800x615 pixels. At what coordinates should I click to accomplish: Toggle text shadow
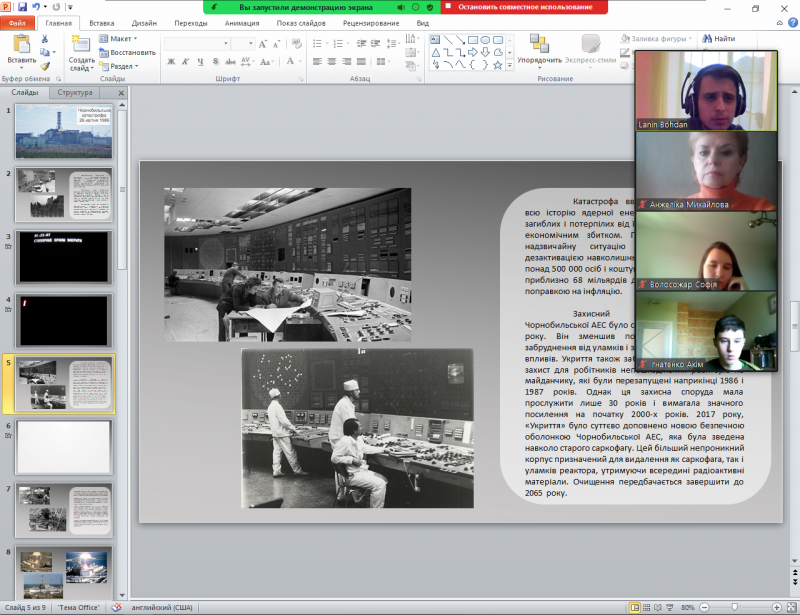pos(215,62)
